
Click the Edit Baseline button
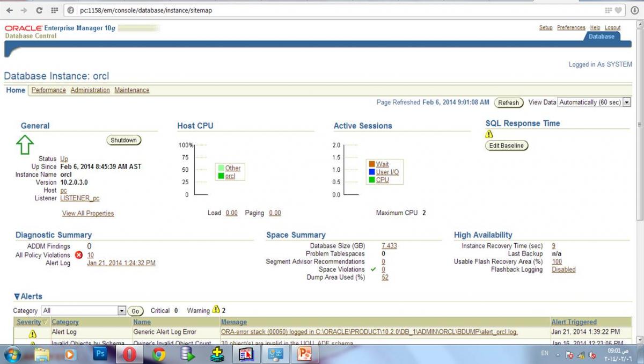(x=507, y=145)
